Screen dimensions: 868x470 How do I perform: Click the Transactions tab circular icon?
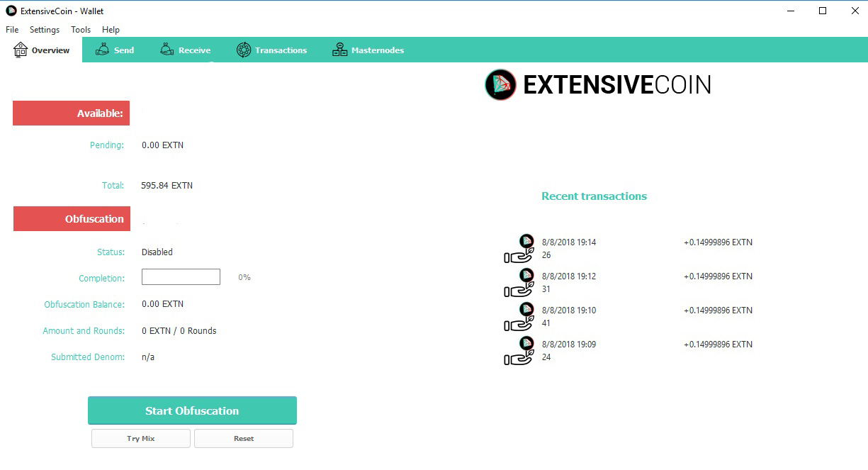(x=243, y=50)
